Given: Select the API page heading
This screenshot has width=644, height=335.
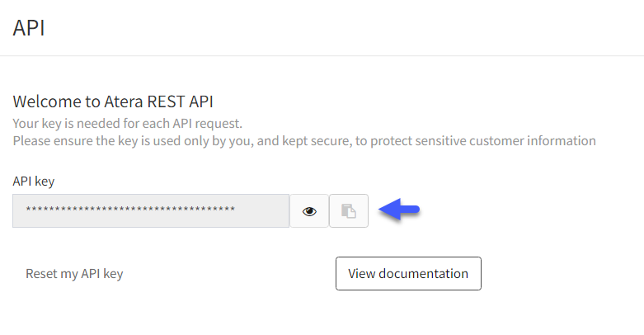Looking at the screenshot, I should (29, 28).
